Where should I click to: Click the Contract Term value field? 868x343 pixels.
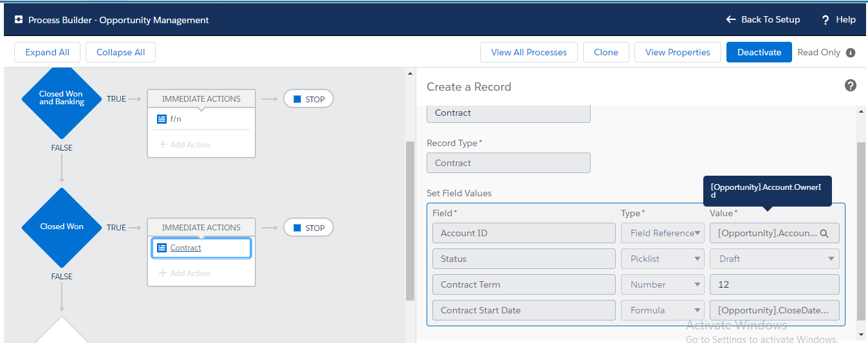click(x=774, y=284)
